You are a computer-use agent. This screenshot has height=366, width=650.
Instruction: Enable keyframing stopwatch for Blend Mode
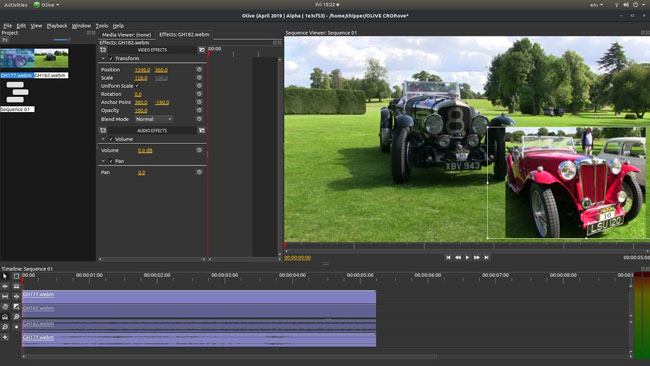click(x=199, y=119)
